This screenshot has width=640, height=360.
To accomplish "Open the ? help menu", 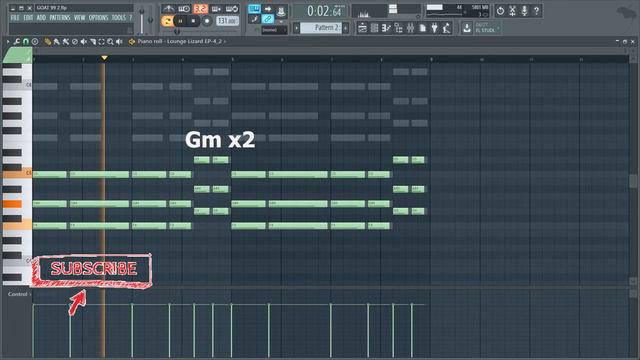I will 131,18.
